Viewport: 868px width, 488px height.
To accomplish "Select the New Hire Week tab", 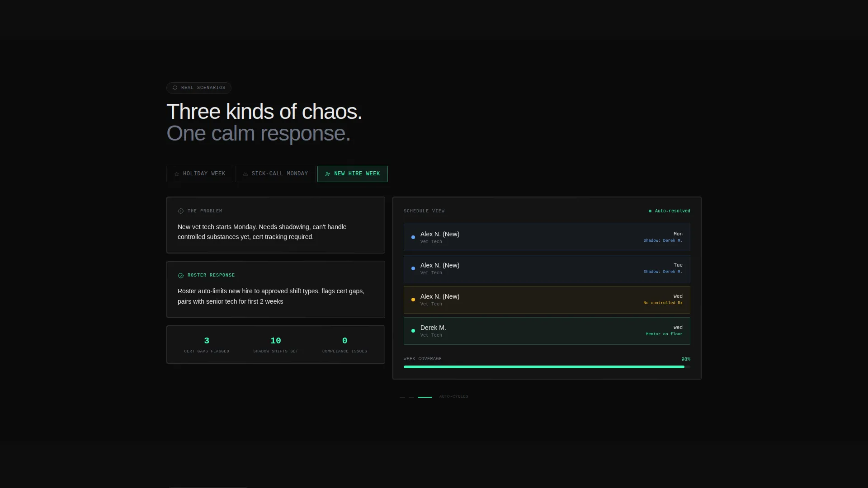I will point(353,174).
